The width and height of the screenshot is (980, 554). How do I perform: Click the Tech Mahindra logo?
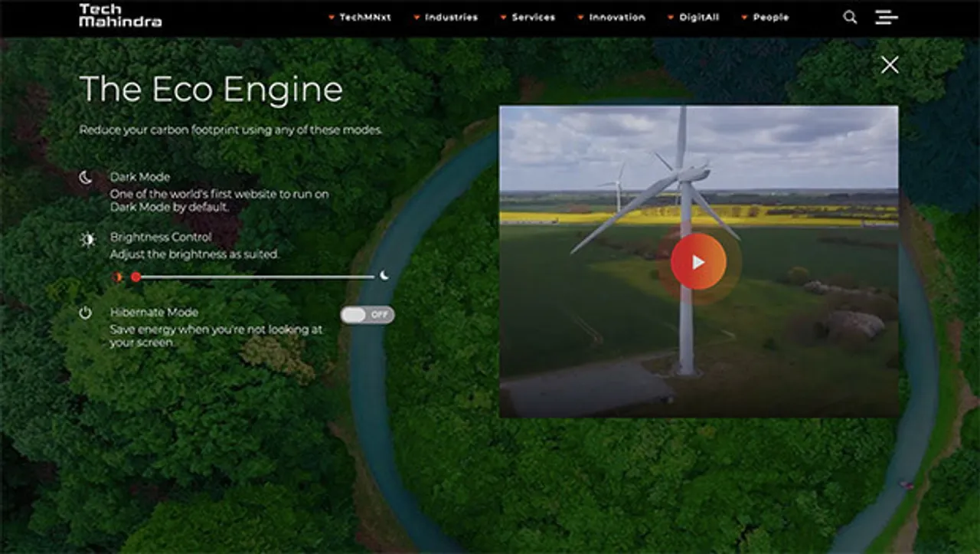click(x=120, y=15)
